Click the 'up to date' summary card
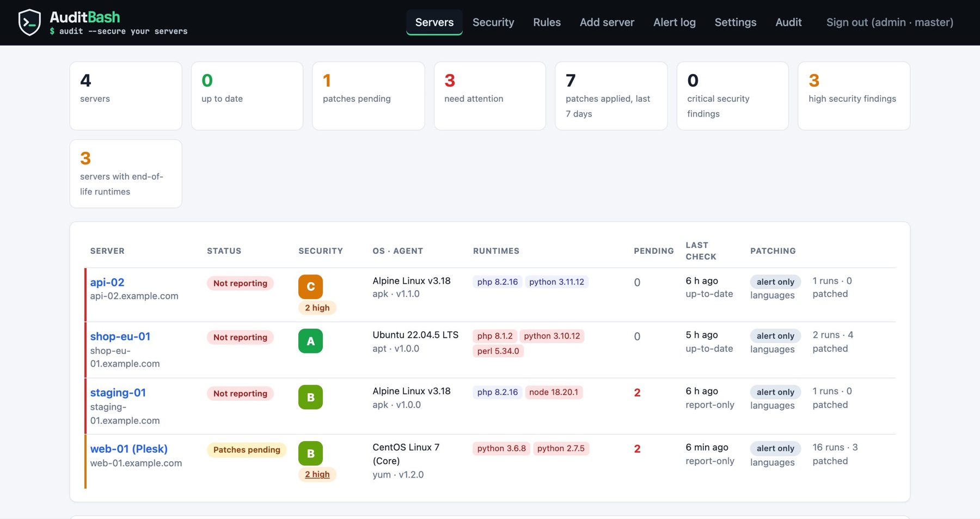980x519 pixels. click(x=247, y=96)
